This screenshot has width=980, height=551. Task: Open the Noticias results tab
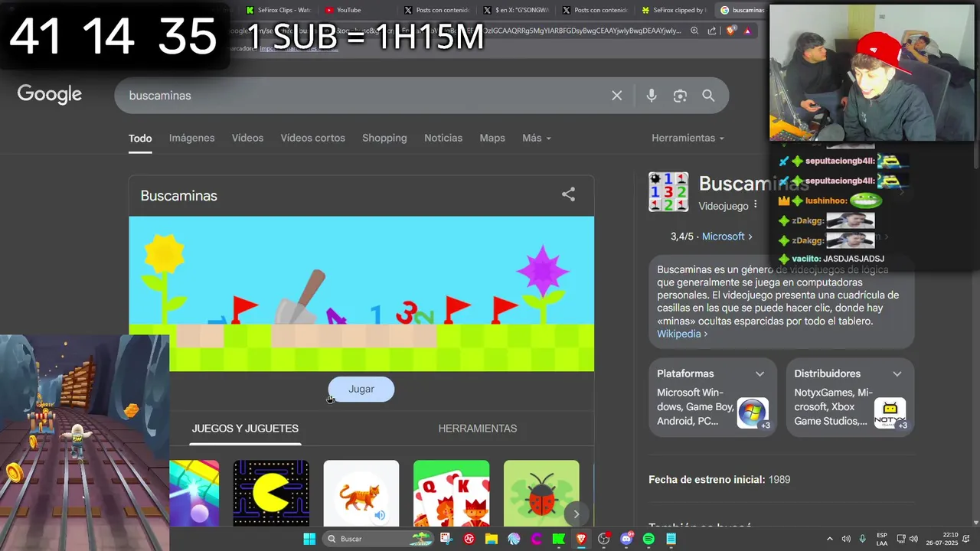tap(443, 138)
